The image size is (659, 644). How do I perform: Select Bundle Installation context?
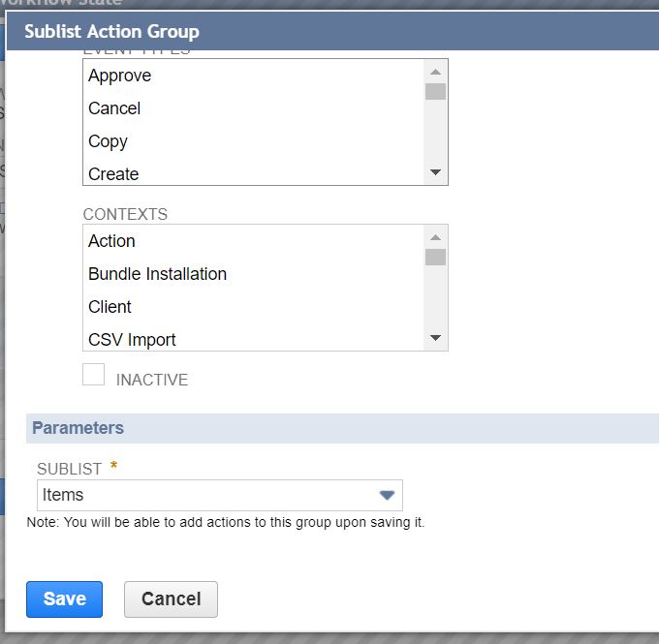157,274
